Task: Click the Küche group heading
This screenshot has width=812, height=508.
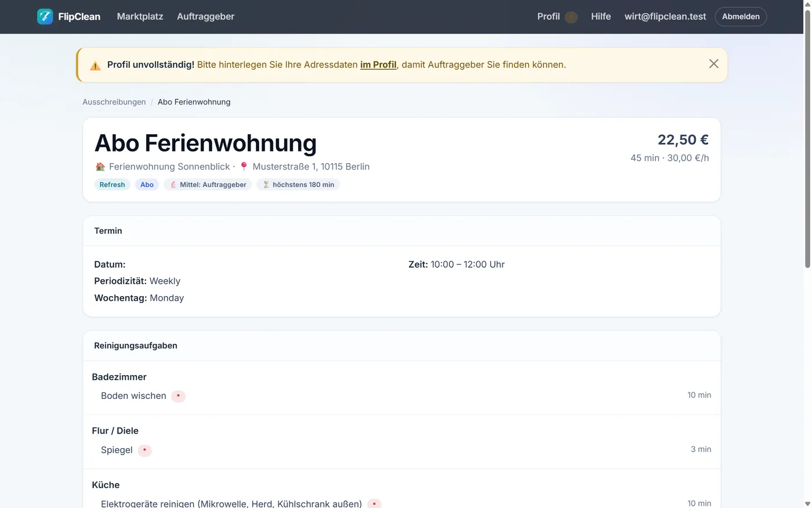Action: [106, 485]
